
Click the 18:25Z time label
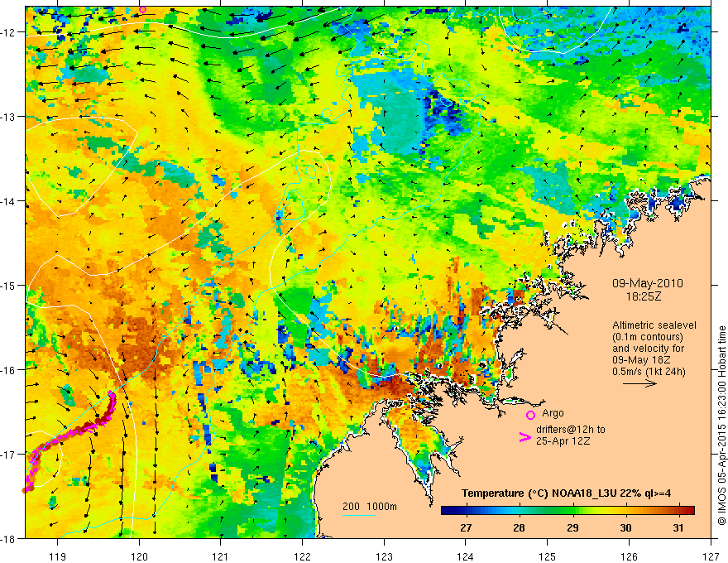(x=643, y=296)
